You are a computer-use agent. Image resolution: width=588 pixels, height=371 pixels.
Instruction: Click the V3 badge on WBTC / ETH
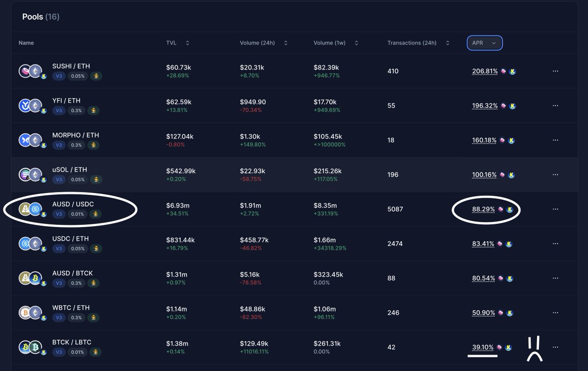(x=59, y=318)
